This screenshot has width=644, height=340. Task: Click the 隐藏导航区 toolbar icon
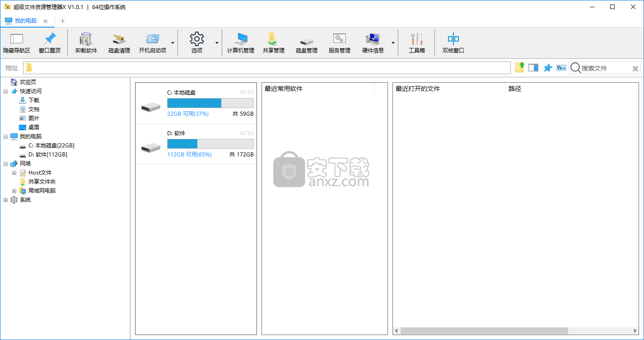tap(17, 43)
